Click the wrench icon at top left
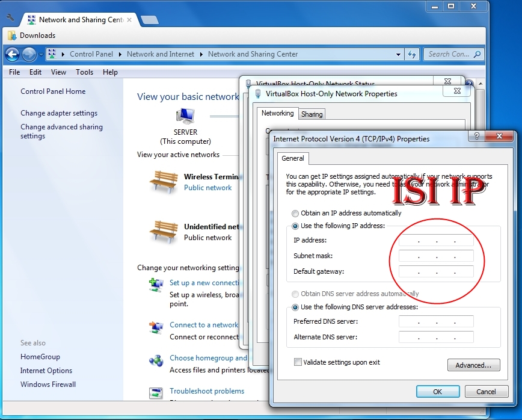 point(10,17)
